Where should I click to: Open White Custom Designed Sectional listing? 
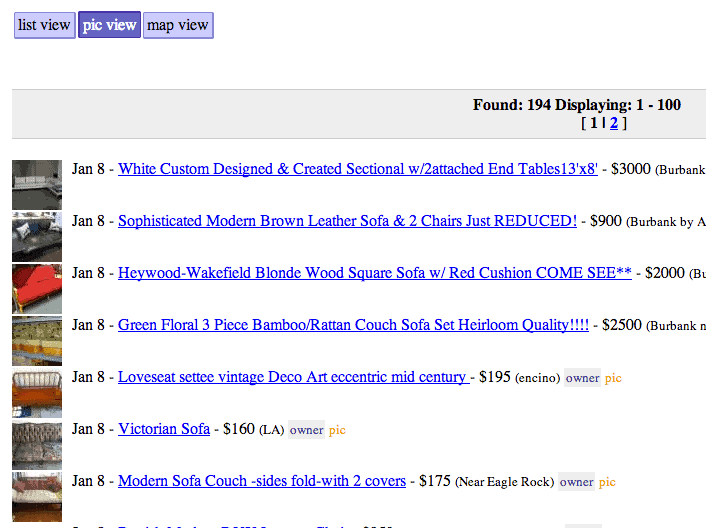coord(358,169)
